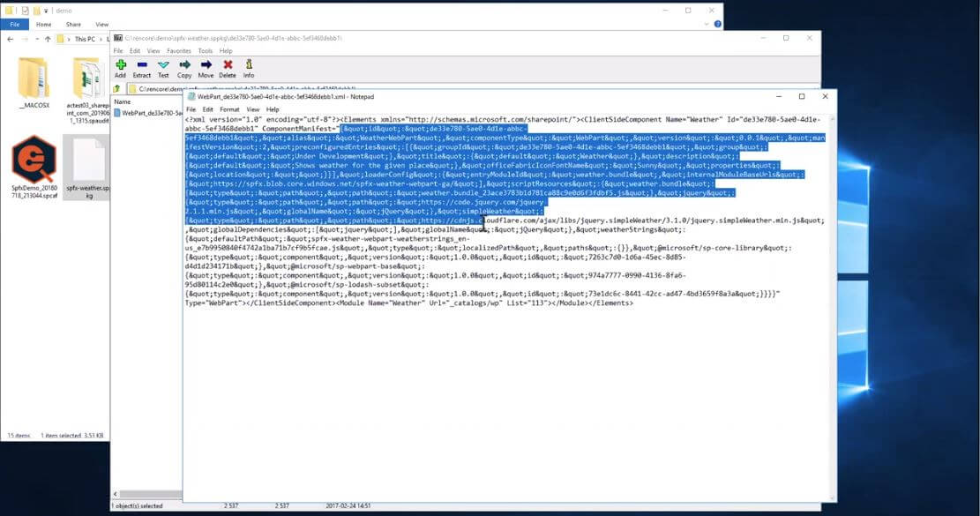Open Info in the 7-Zip toolbar
This screenshot has height=516, width=980.
pos(249,68)
